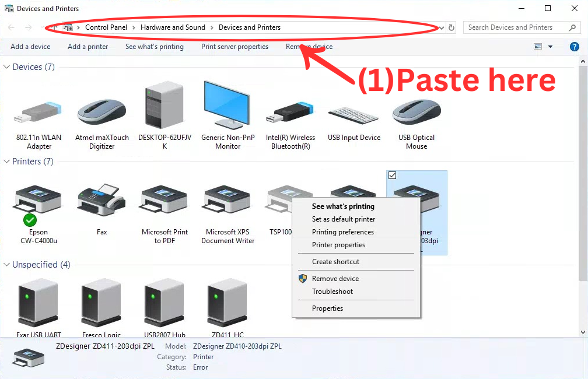Select the Intel(R) Wireless Bluetooth(R) icon

(x=290, y=113)
